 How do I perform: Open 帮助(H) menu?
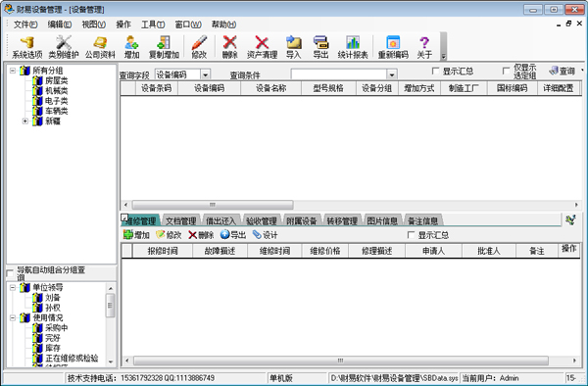point(223,24)
